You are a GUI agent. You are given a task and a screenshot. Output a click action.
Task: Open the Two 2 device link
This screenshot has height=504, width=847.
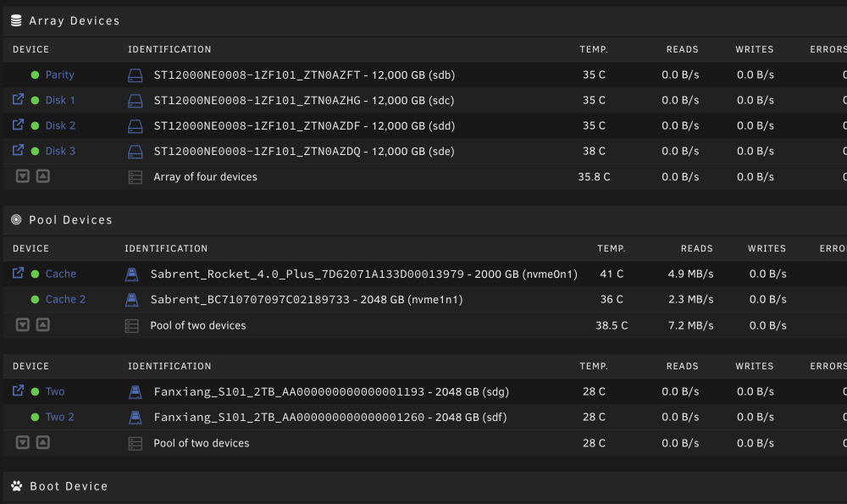click(59, 417)
